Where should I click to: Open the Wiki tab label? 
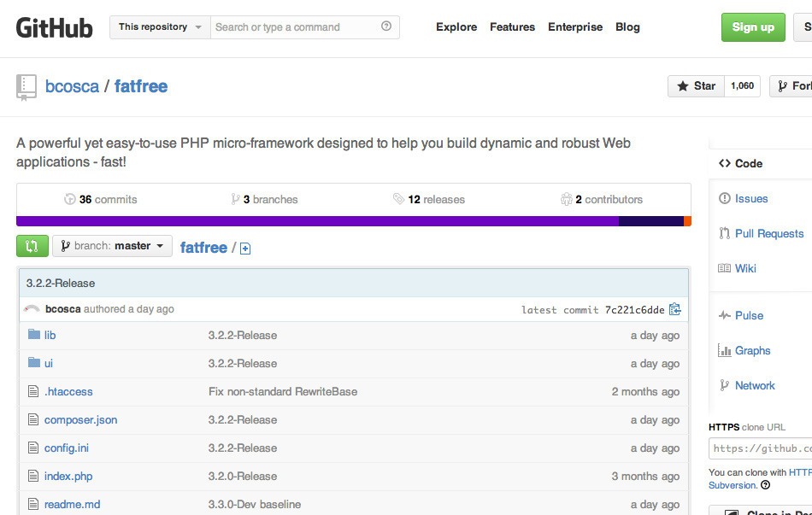pyautogui.click(x=745, y=268)
